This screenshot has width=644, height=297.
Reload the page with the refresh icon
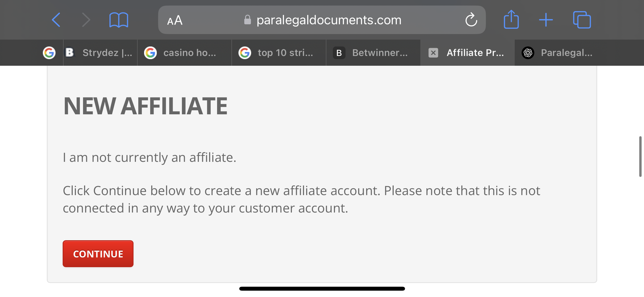click(x=471, y=20)
